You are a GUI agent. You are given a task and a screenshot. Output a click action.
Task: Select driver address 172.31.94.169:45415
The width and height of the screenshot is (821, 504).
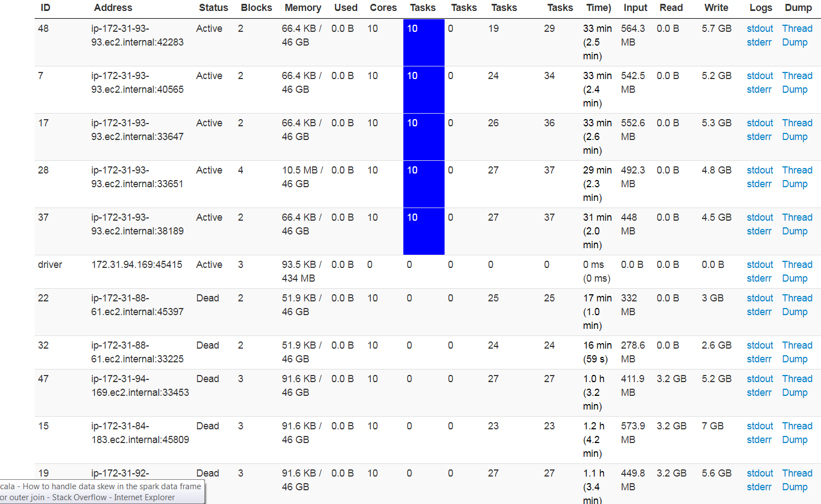tap(137, 265)
